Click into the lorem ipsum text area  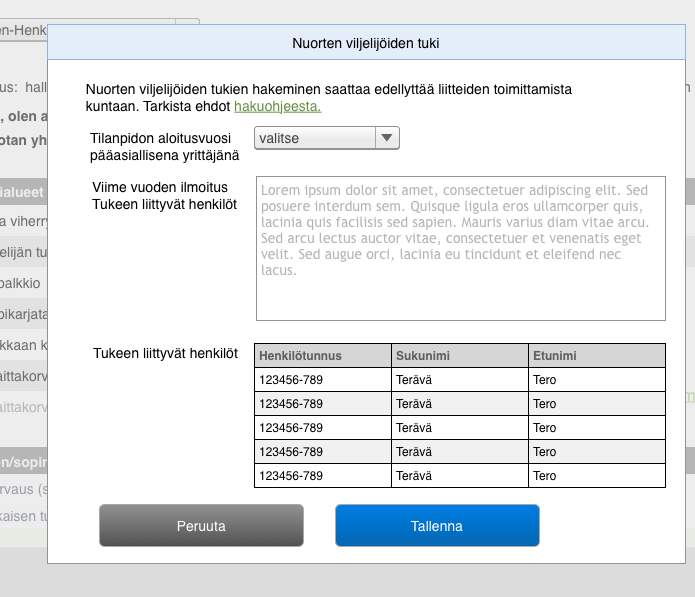pos(461,248)
